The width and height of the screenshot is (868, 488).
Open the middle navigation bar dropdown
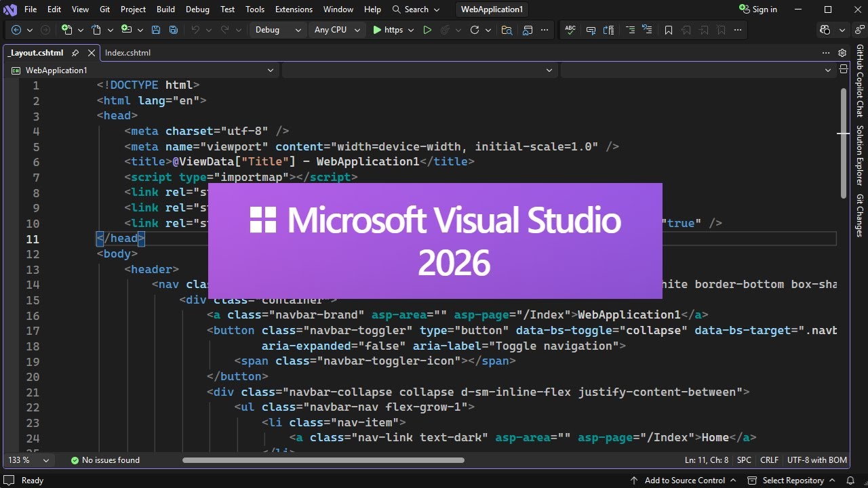point(418,70)
